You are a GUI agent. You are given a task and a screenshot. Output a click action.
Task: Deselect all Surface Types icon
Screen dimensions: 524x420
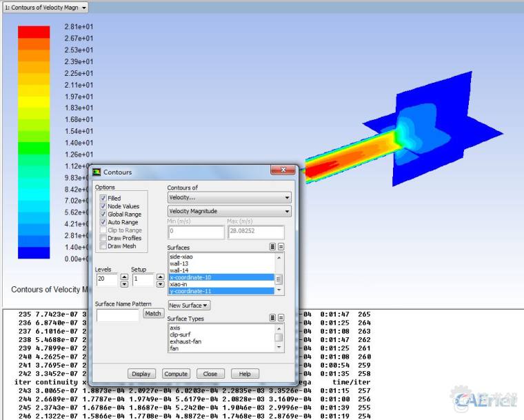[x=281, y=319]
